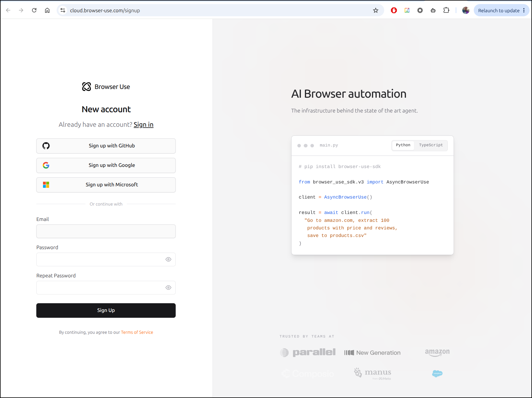Screen dimensions: 532x398
Task: Click the main.py filename label
Action: 329,145
